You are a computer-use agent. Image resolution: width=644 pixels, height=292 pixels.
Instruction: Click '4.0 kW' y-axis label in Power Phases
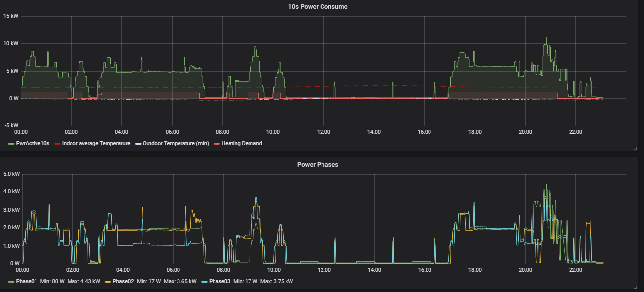click(x=11, y=191)
